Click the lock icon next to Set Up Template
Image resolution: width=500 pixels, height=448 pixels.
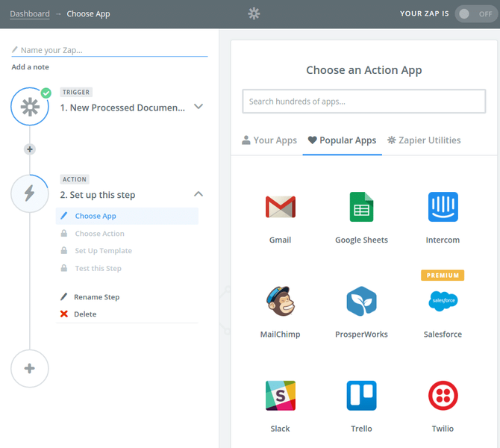(x=64, y=250)
